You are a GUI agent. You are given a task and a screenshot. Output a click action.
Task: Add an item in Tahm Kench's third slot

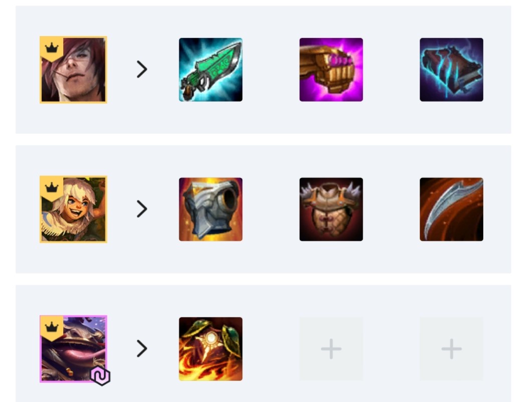[x=452, y=349]
